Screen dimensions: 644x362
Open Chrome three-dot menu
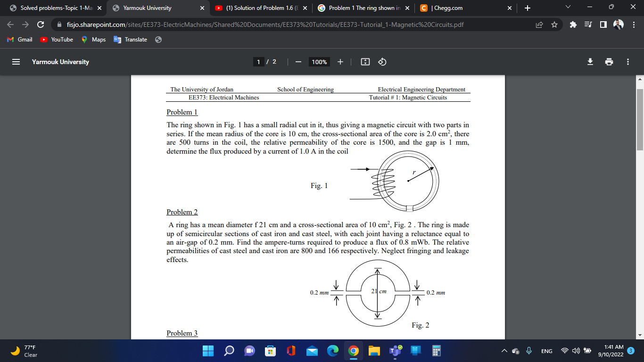tap(634, 25)
